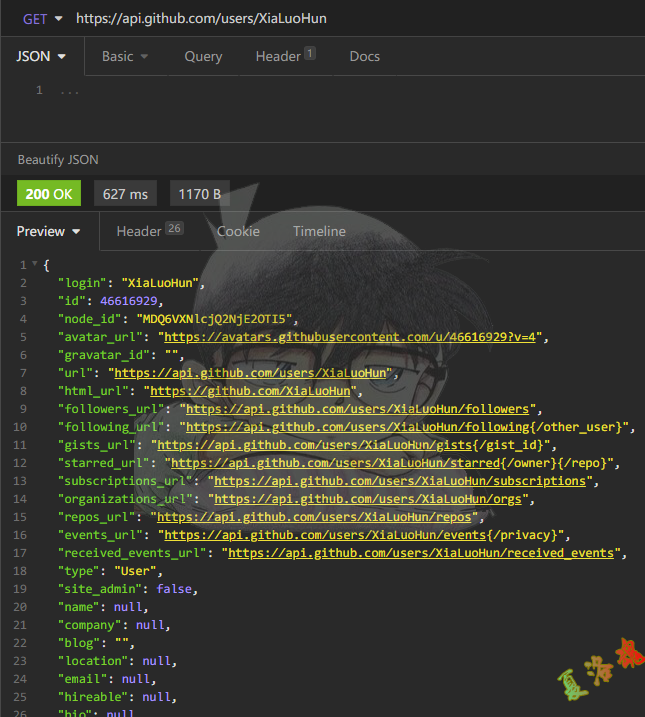
Task: Open the Preview mode dropdown
Action: pos(48,231)
